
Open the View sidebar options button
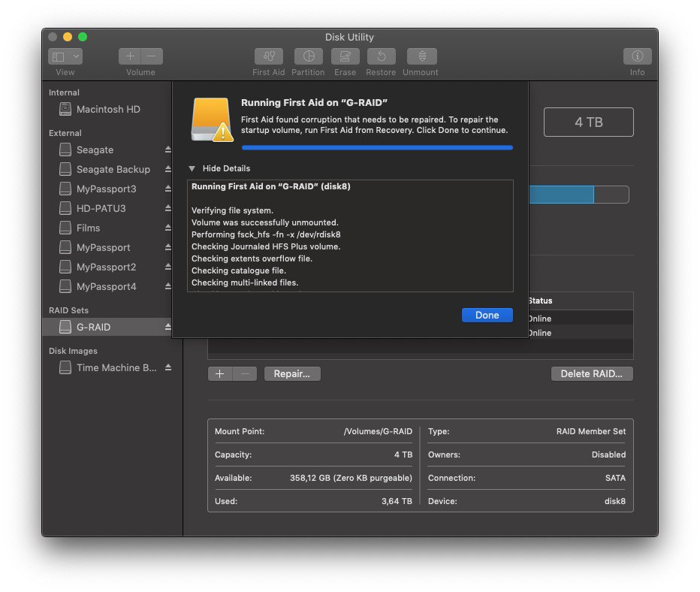pyautogui.click(x=65, y=56)
